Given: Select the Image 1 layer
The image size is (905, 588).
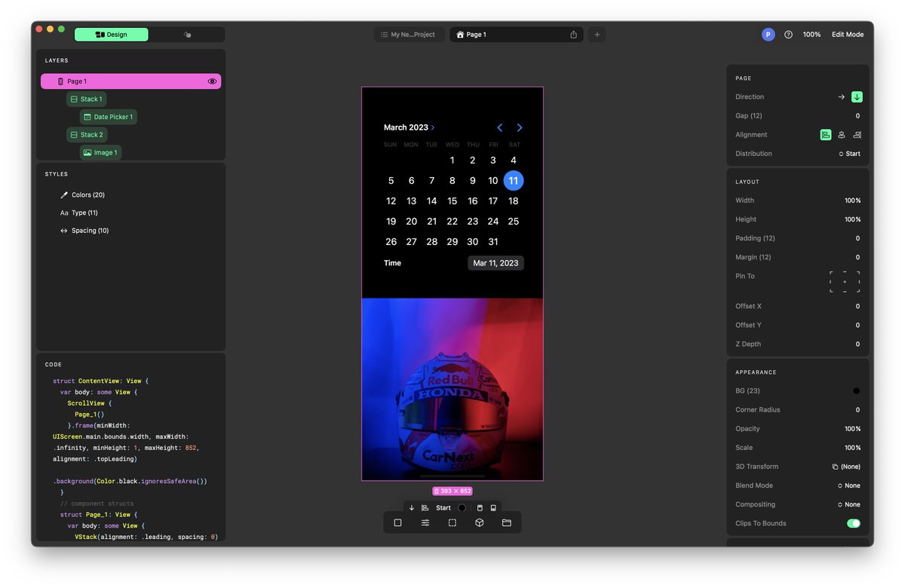Looking at the screenshot, I should pos(100,152).
